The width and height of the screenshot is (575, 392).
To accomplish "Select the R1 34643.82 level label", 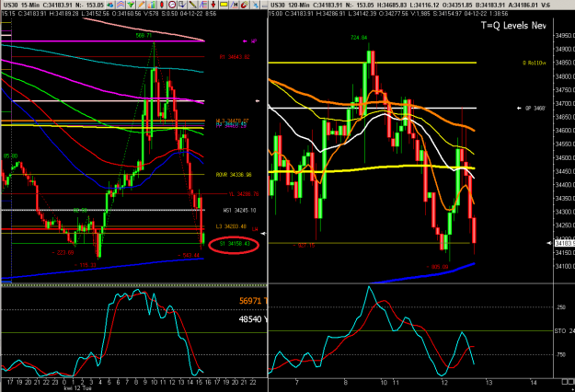I will 235,57.
